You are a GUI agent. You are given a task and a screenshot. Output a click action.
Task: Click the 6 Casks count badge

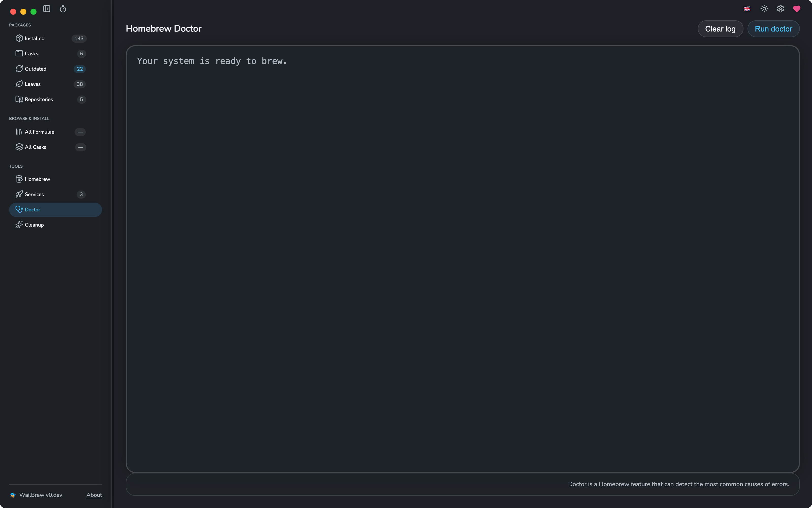pos(81,54)
